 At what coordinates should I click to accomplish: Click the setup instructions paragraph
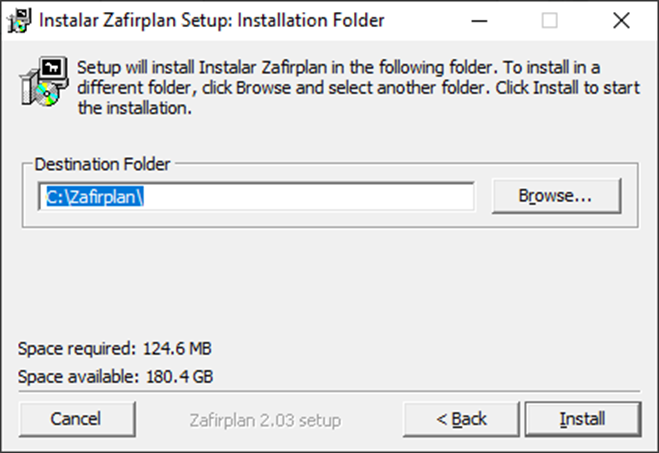coord(340,88)
